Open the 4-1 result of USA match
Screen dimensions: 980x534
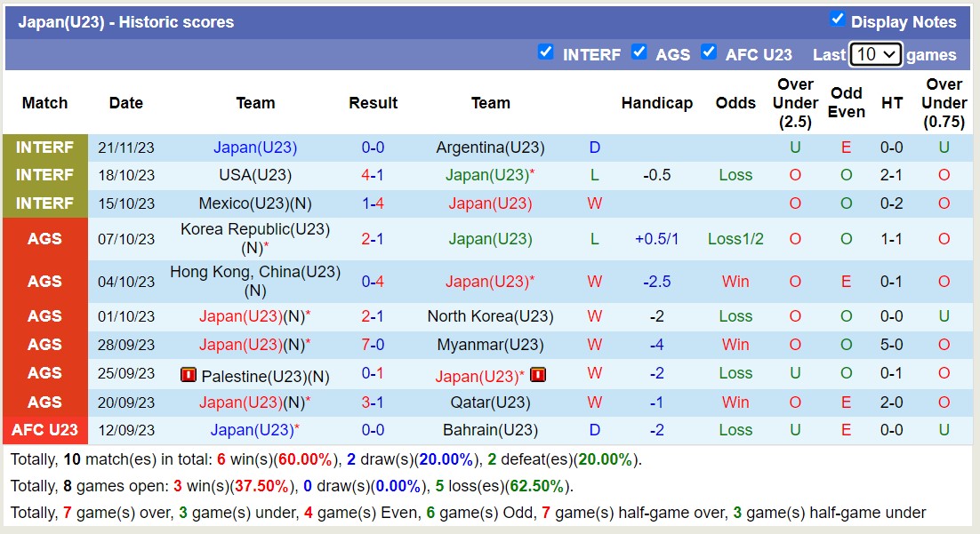point(373,175)
